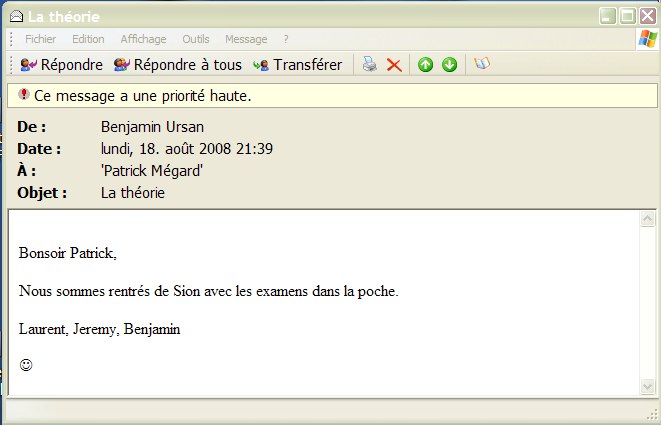Open the Fichier menu

click(40, 39)
